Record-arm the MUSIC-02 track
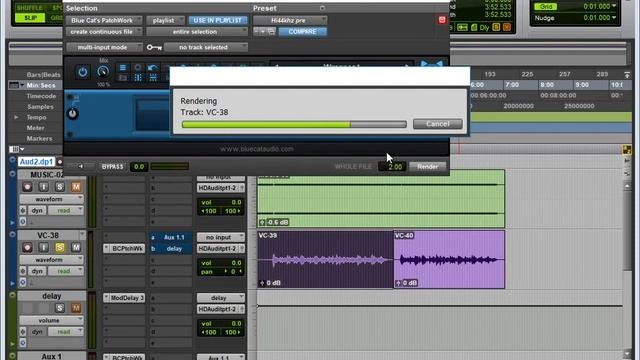 pyautogui.click(x=27, y=187)
